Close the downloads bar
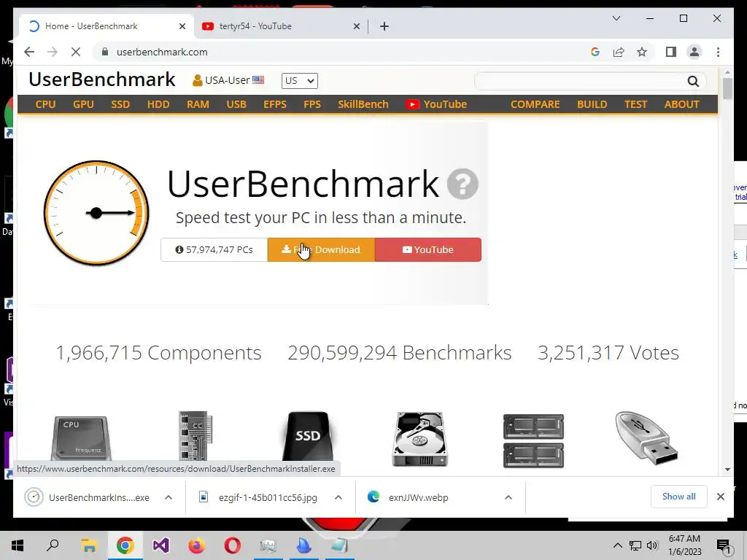 point(720,497)
